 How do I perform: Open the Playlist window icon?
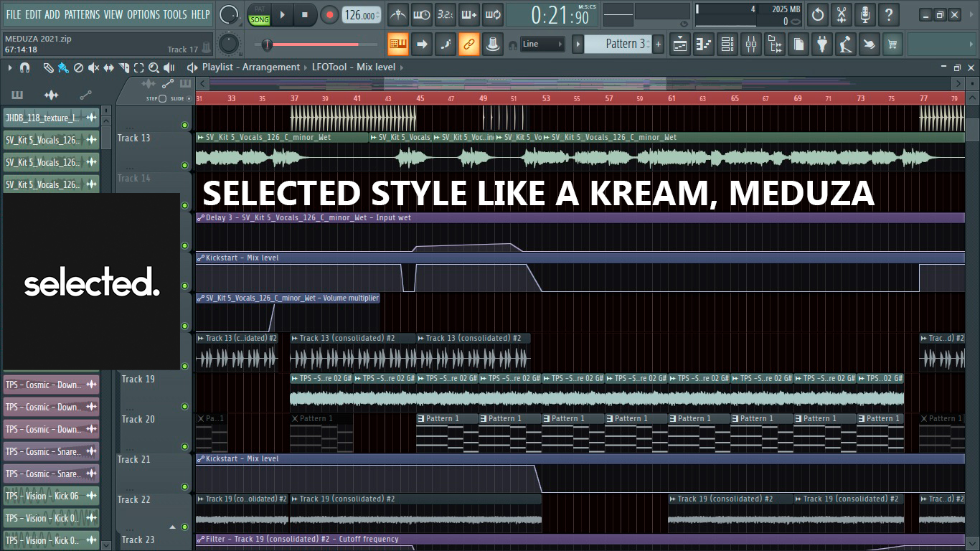click(680, 44)
